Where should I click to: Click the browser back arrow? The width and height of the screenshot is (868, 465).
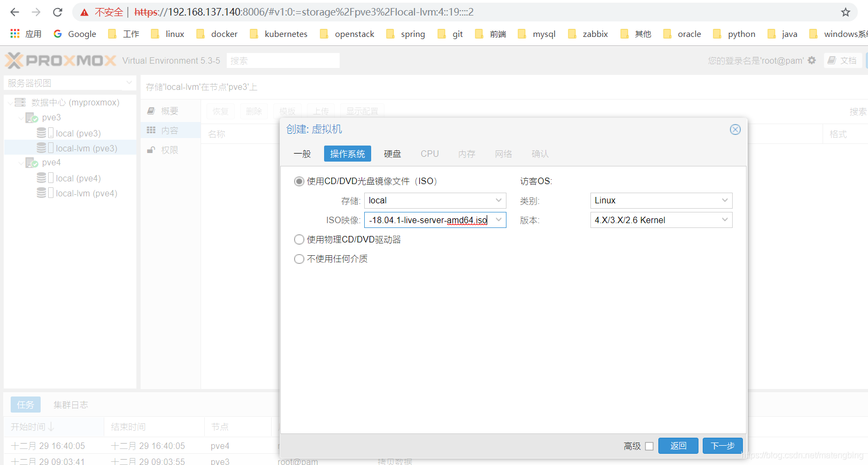pyautogui.click(x=15, y=12)
